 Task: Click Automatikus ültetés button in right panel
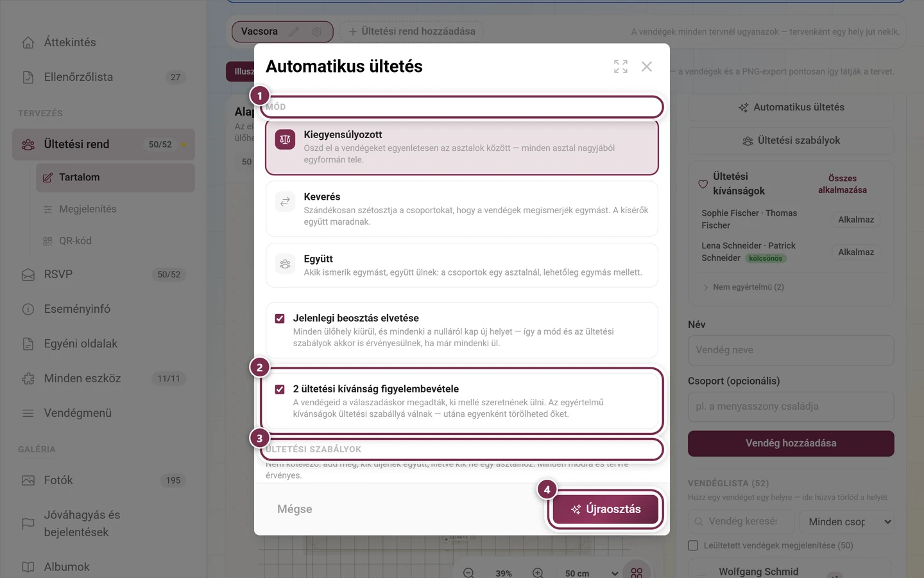click(x=791, y=107)
